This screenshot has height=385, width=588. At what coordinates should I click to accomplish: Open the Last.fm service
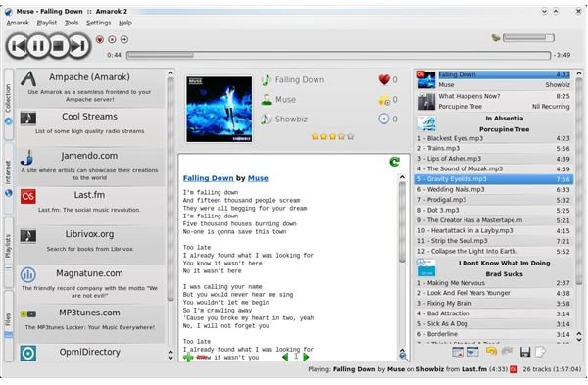coord(90,206)
